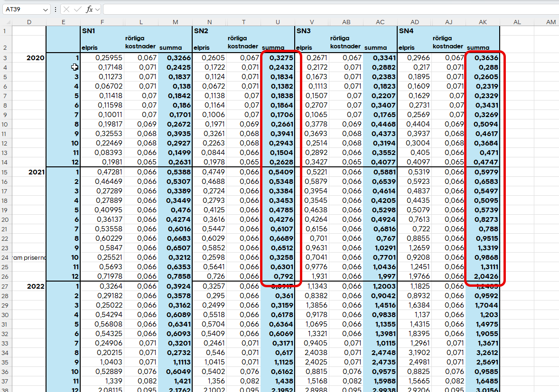This screenshot has height=392, width=559.
Task: Click into the empty formula bar
Action: coord(327,9)
